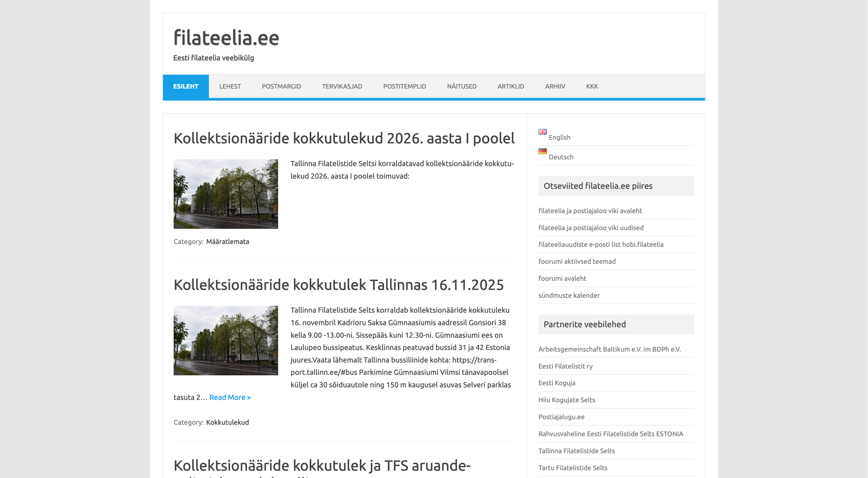The width and height of the screenshot is (868, 478).
Task: Click the Read More link
Action: (x=230, y=397)
